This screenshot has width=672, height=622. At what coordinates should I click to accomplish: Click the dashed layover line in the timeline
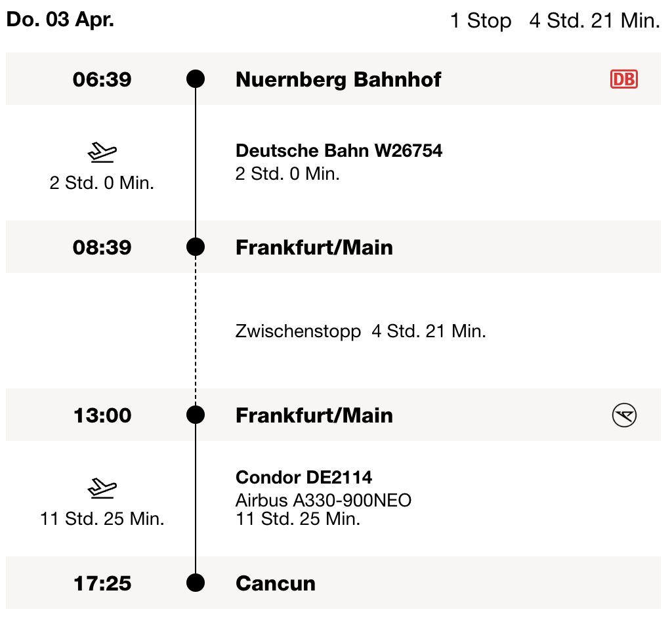coord(196,331)
